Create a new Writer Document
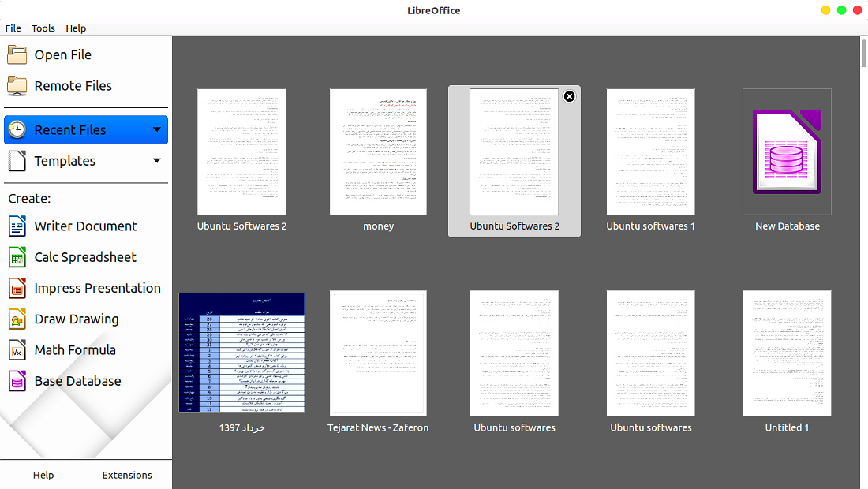The image size is (868, 489). tap(85, 226)
